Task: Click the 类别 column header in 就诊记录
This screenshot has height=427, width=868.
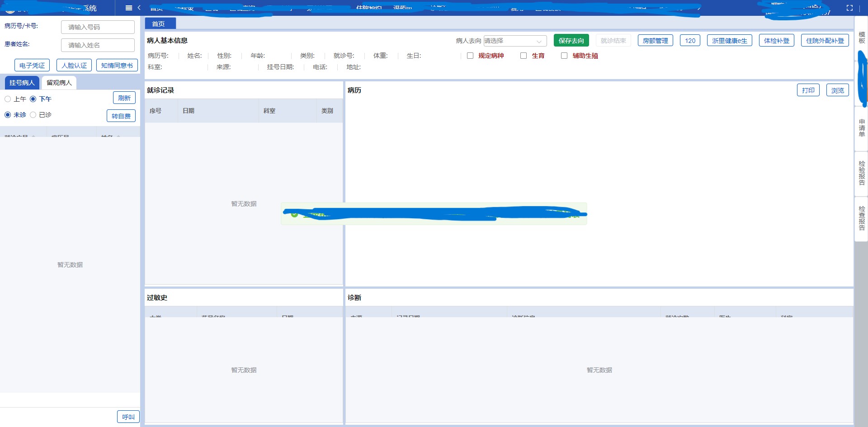Action: (x=330, y=111)
